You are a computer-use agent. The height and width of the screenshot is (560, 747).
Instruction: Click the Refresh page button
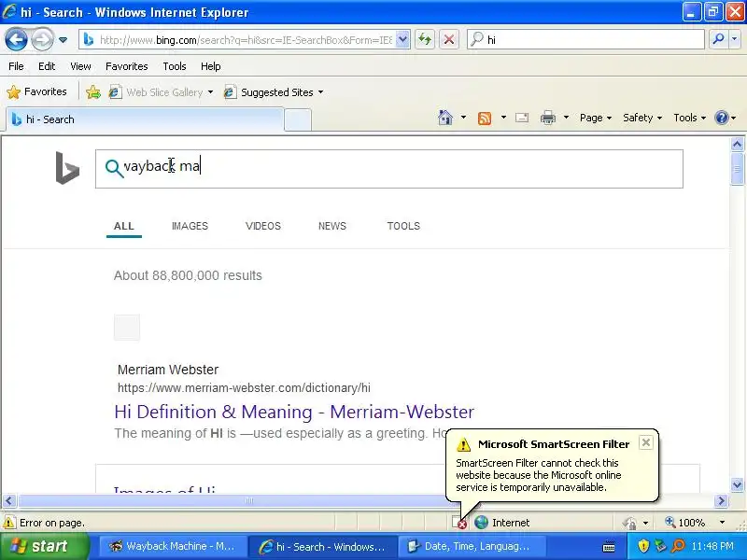coord(425,39)
